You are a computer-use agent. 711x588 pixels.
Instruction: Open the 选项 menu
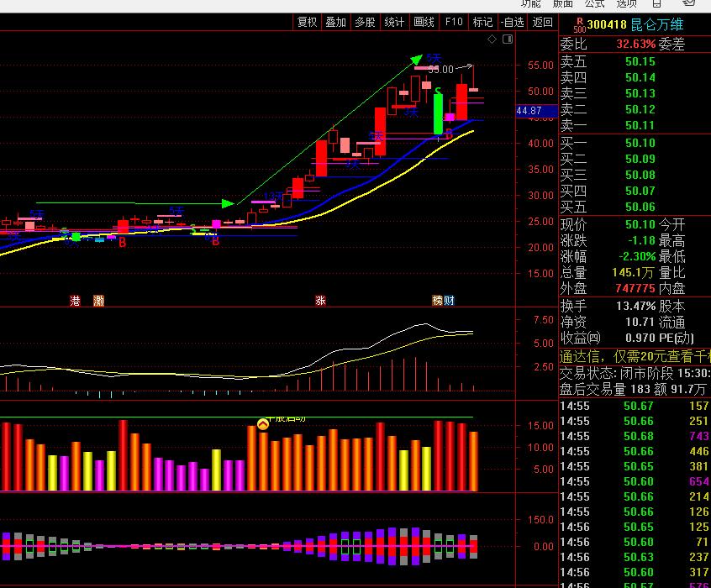pos(626,3)
